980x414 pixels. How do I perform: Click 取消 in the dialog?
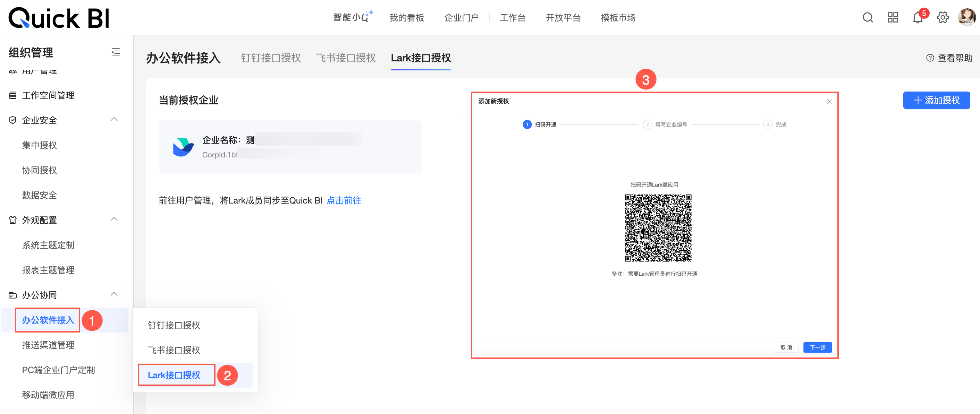tap(786, 347)
